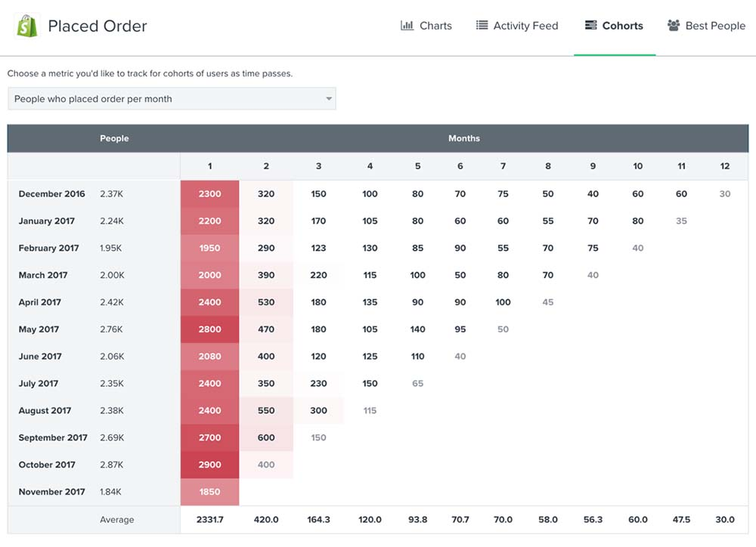Image resolution: width=756 pixels, height=547 pixels.
Task: Click the 35 cell in January 2017 row
Action: pos(681,221)
